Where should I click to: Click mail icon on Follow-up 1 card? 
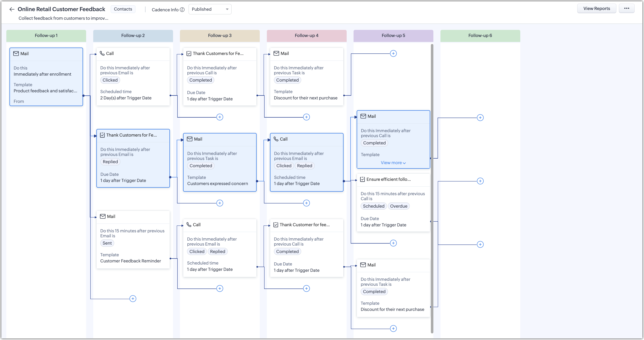[16, 54]
